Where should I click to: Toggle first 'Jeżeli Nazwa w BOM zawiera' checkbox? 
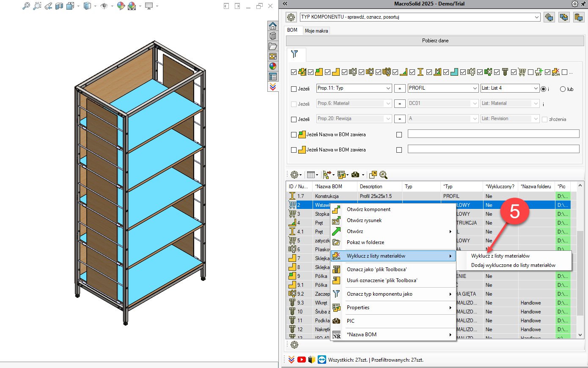click(x=294, y=135)
